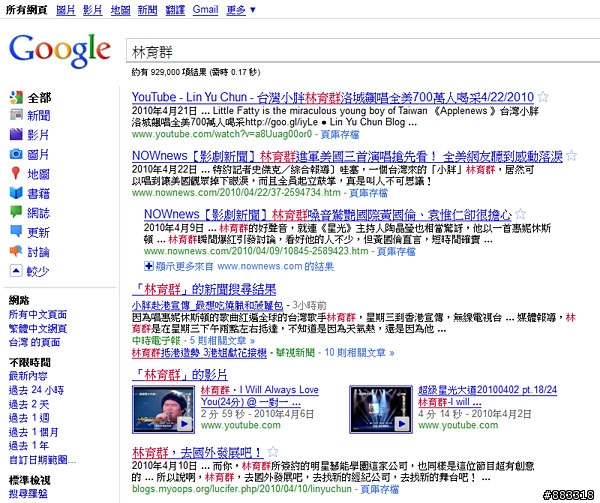This screenshot has width=600, height=503.
Task: Show 5 則相關文章 from 中時電子報
Action: pos(222,340)
